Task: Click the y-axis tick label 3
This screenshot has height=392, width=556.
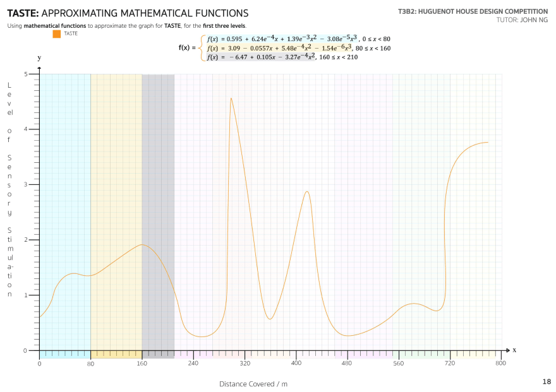Action: tap(27, 184)
